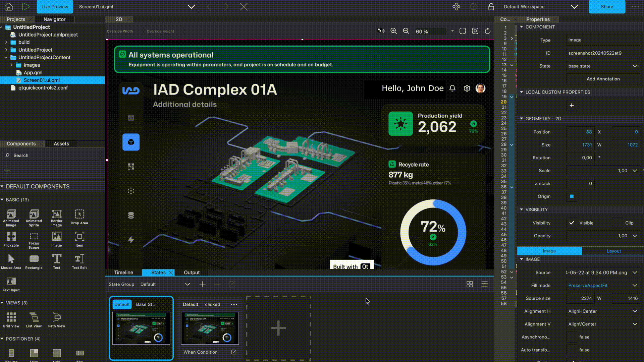Image resolution: width=644 pixels, height=362 pixels.
Task: Click the plus icon to add a new state
Action: point(203,284)
